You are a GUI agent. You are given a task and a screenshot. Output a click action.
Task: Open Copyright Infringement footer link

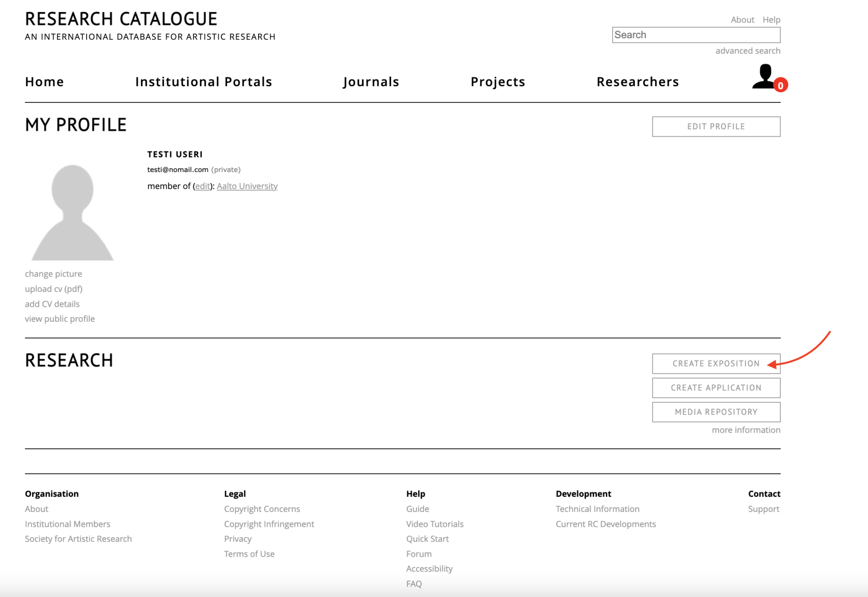point(269,524)
